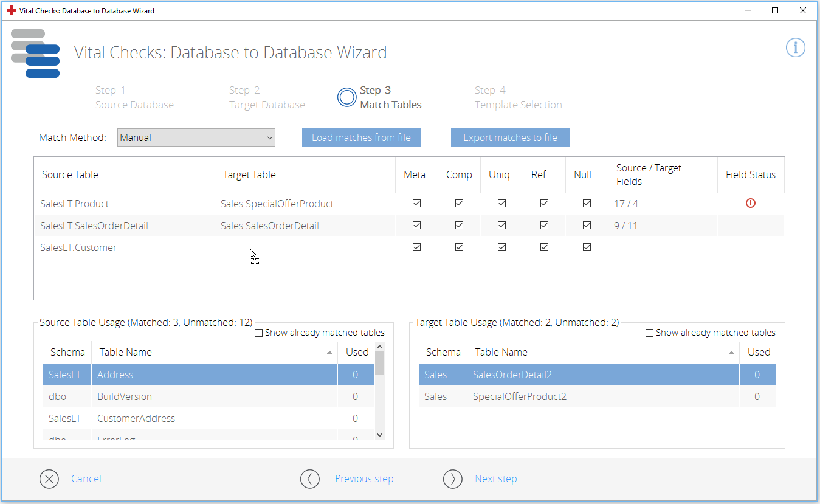
Task: Enable Show already matched tables for source
Action: coord(259,333)
